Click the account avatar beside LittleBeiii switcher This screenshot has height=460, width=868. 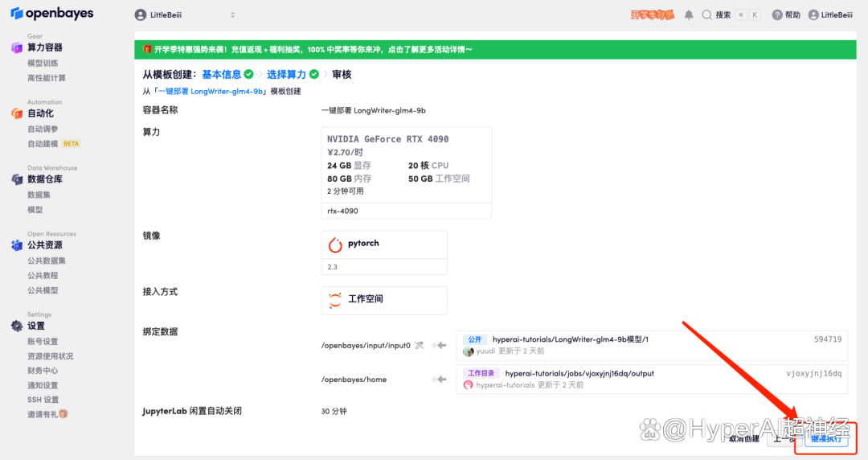(141, 15)
